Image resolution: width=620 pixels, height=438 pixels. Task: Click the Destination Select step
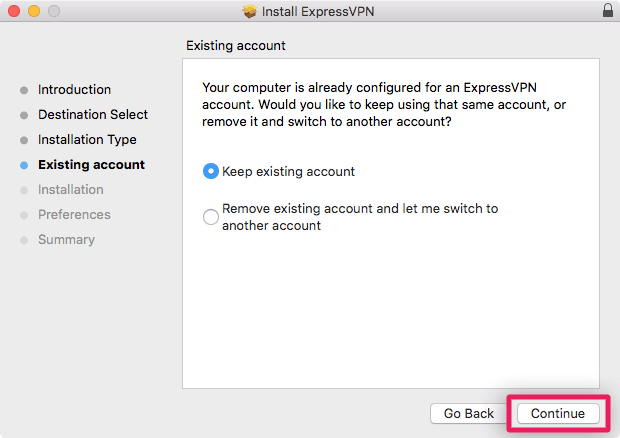pyautogui.click(x=93, y=115)
